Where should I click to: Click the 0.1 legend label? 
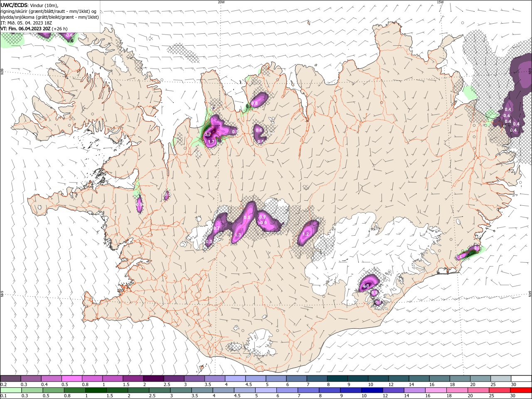pyautogui.click(x=3, y=396)
